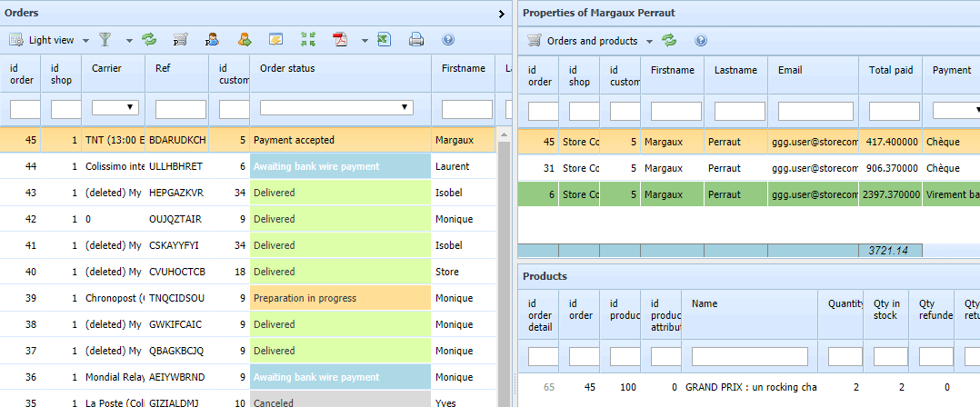Export orders with the Excel icon
Viewport: 980px width, 407px height.
[x=384, y=40]
